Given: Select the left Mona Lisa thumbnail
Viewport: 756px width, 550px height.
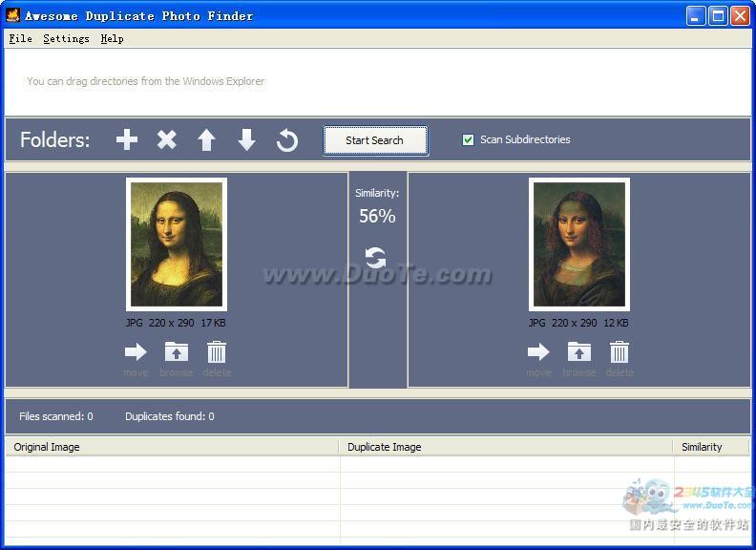Looking at the screenshot, I should click(177, 244).
